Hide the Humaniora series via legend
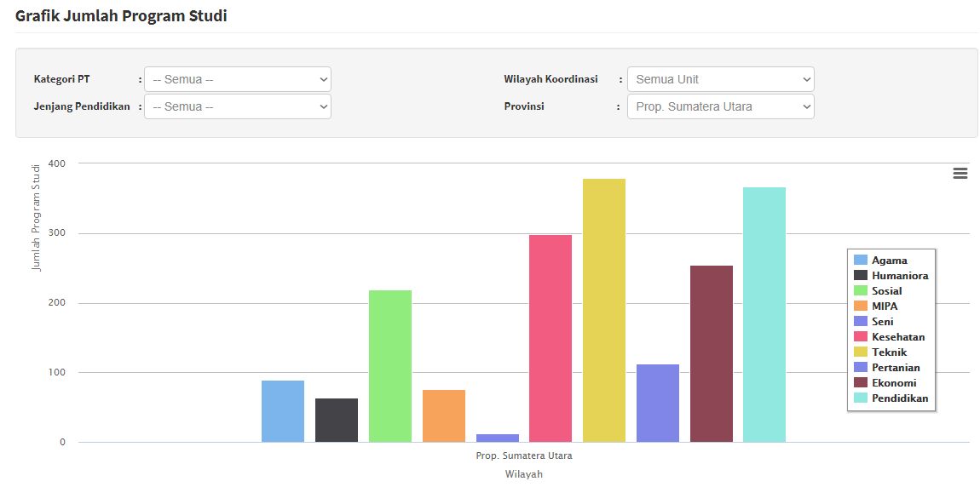980x487 pixels. 899,276
